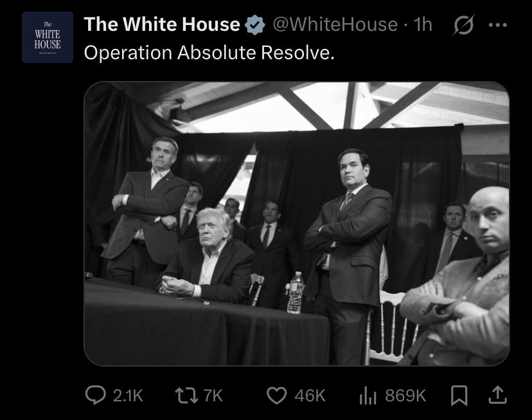
Task: Click the display name The White House
Action: [x=162, y=24]
